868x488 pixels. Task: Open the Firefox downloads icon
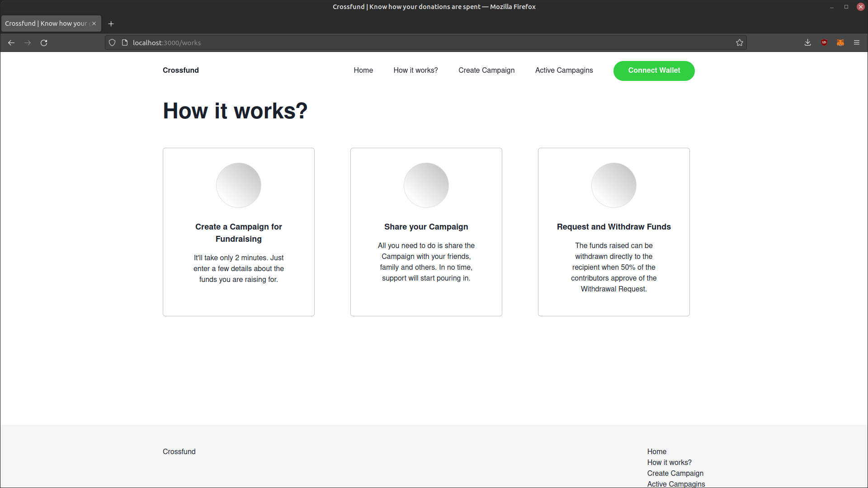point(808,43)
